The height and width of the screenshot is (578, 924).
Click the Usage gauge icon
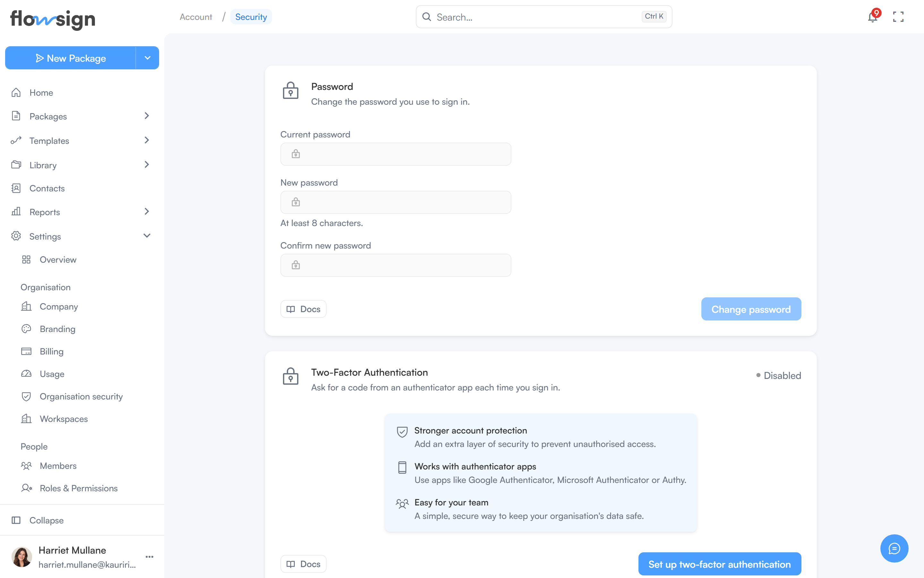(26, 374)
